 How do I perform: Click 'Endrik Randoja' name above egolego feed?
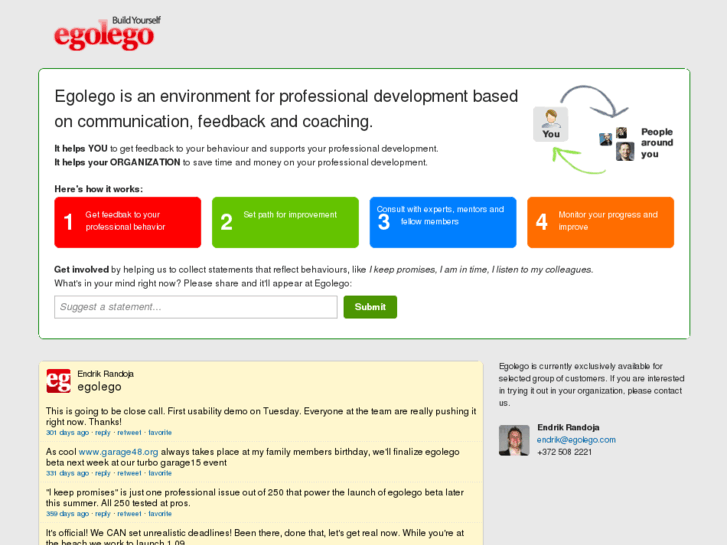click(x=105, y=374)
